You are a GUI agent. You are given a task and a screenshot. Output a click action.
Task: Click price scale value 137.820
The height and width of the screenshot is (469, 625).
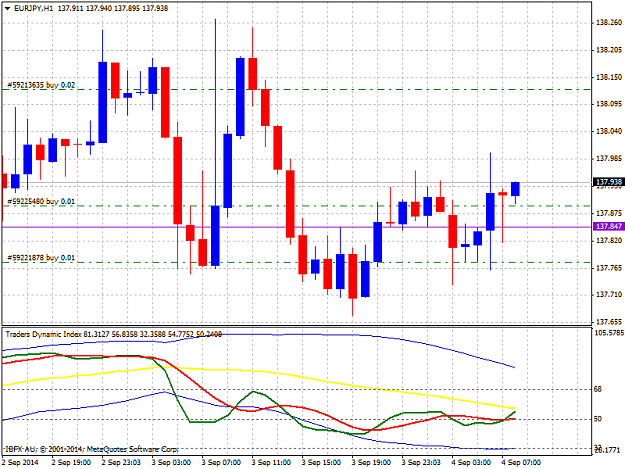point(609,240)
